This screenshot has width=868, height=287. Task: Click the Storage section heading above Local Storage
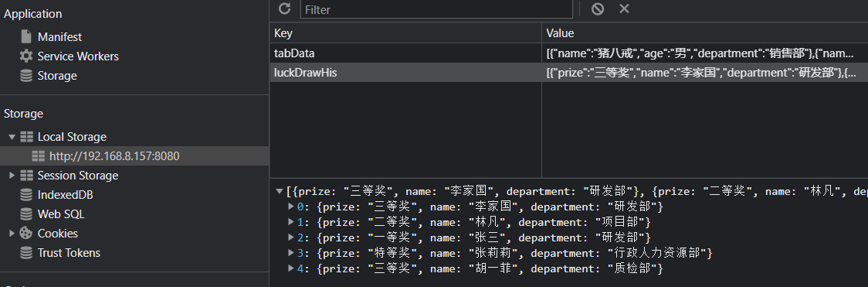(x=23, y=114)
